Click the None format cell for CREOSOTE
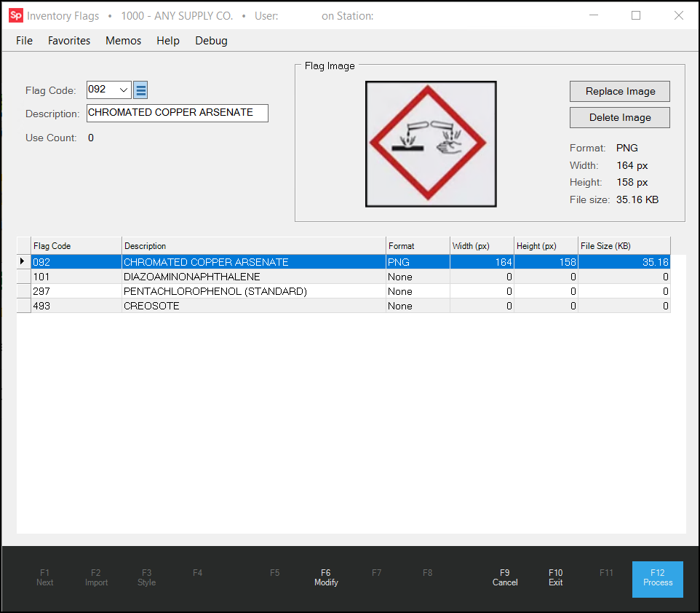 (418, 306)
